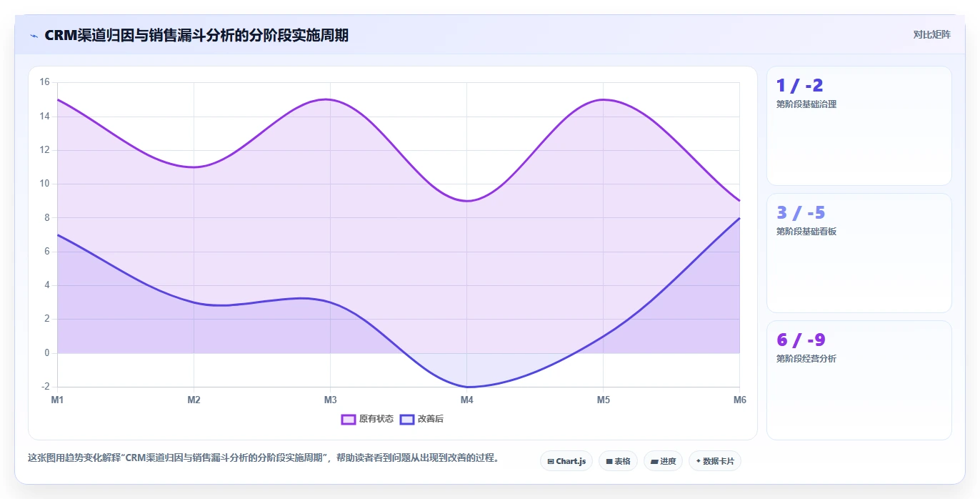This screenshot has width=980, height=499.
Task: Click the 原有状态 legend color box
Action: click(x=349, y=419)
